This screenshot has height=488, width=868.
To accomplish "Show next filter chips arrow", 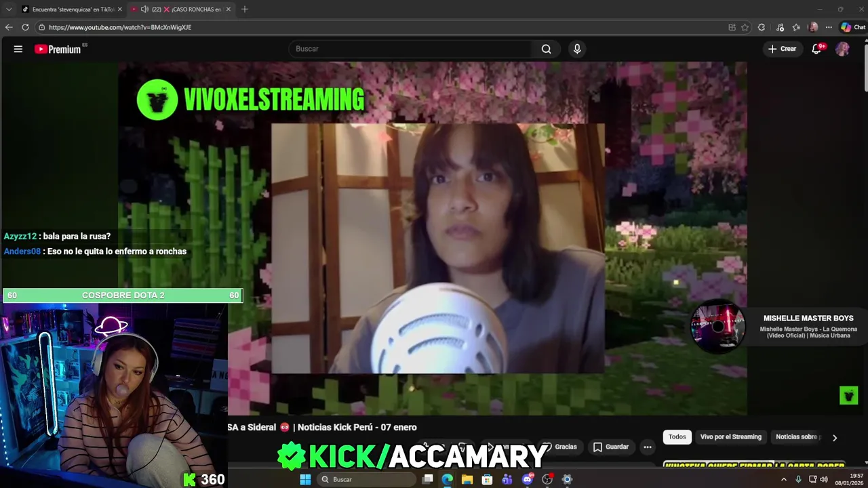I will pos(835,437).
